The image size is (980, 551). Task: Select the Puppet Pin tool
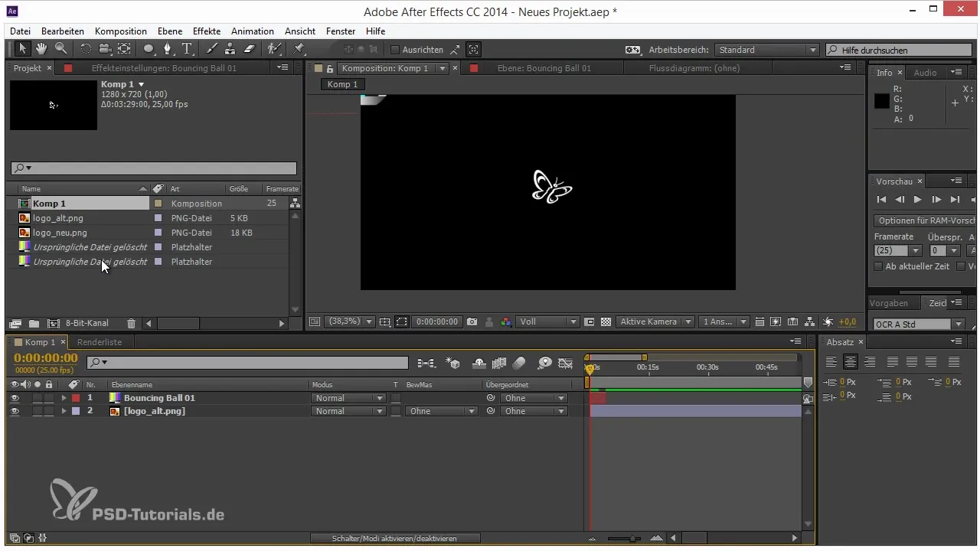[299, 49]
